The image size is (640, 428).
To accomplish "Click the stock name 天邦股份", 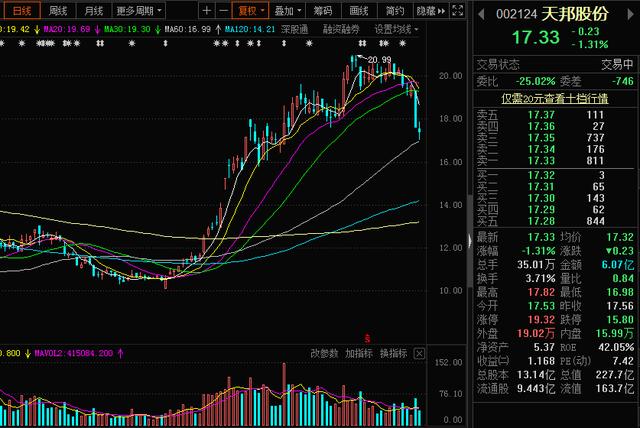I will pos(576,14).
